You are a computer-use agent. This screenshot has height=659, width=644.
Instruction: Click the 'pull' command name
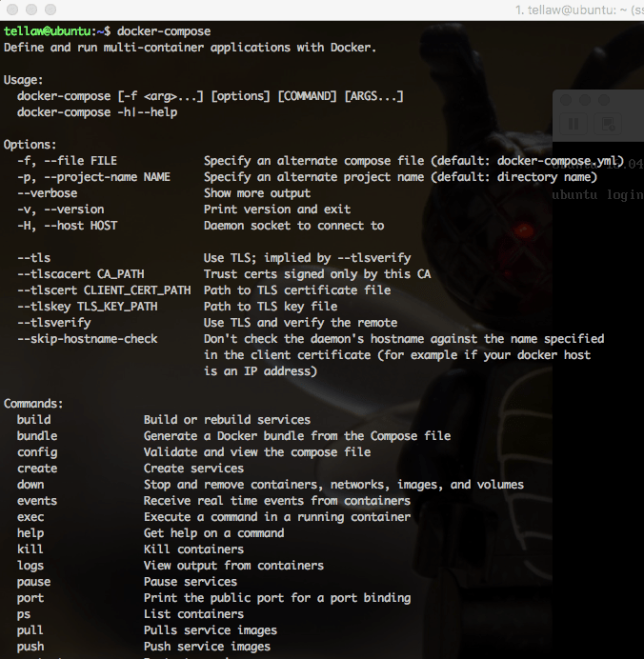(30, 630)
